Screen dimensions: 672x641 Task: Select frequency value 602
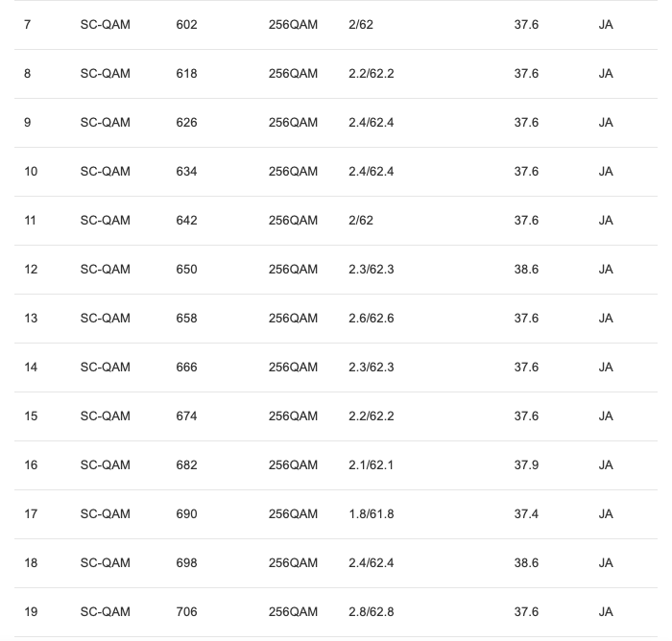(186, 24)
